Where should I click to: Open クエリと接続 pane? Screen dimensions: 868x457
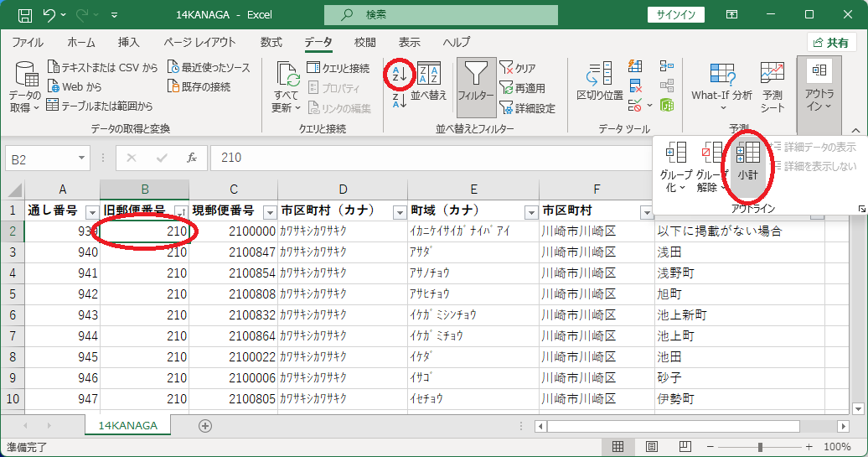338,68
